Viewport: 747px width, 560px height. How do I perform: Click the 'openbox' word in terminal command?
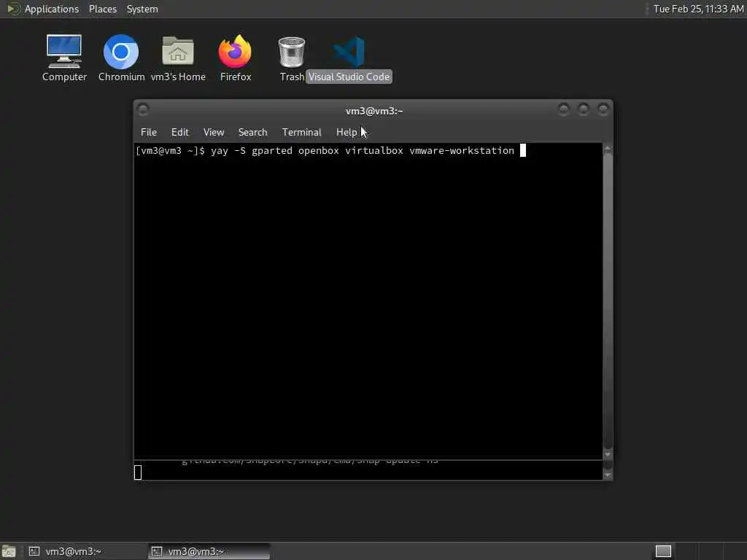pos(318,151)
